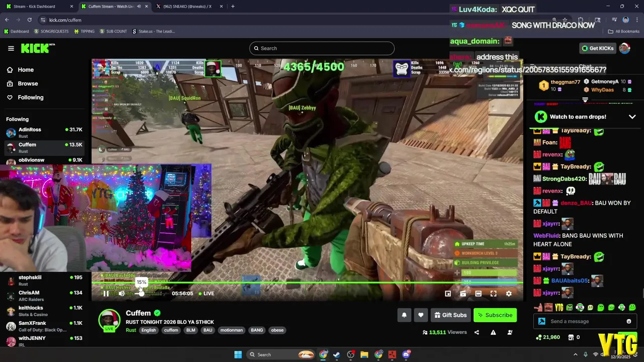Viewport: 644px width, 362px height.
Task: Open the Rust category link
Action: pyautogui.click(x=131, y=330)
